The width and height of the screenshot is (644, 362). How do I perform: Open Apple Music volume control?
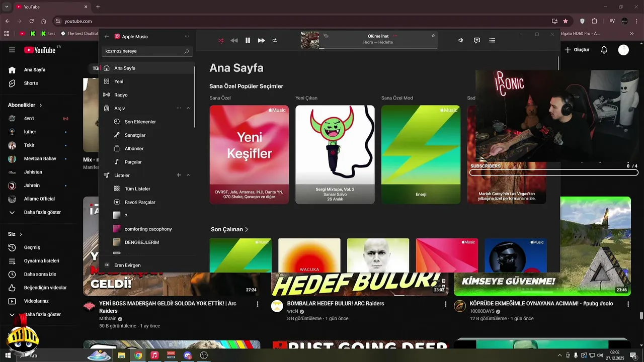tap(460, 40)
